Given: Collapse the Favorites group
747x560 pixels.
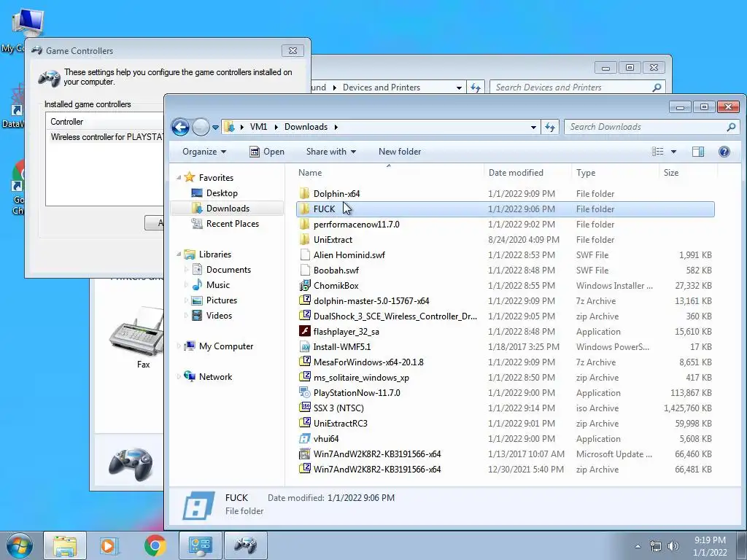Looking at the screenshot, I should (x=179, y=178).
